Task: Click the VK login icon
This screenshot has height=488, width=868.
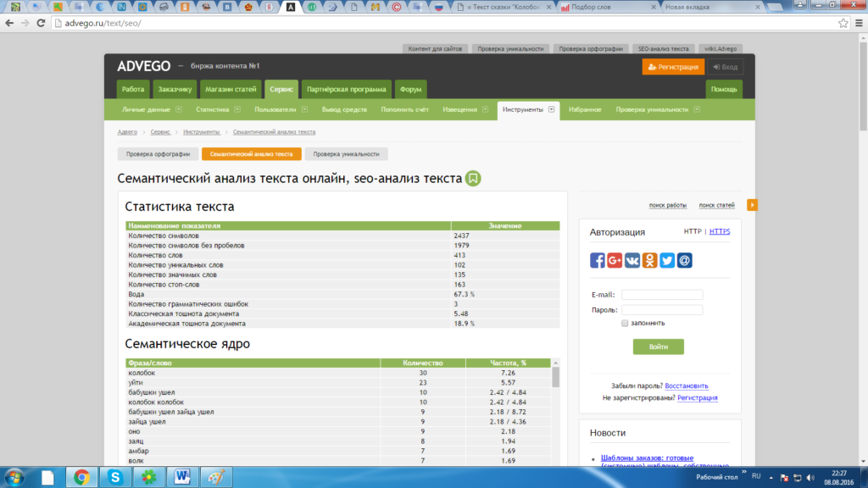Action: click(x=632, y=260)
